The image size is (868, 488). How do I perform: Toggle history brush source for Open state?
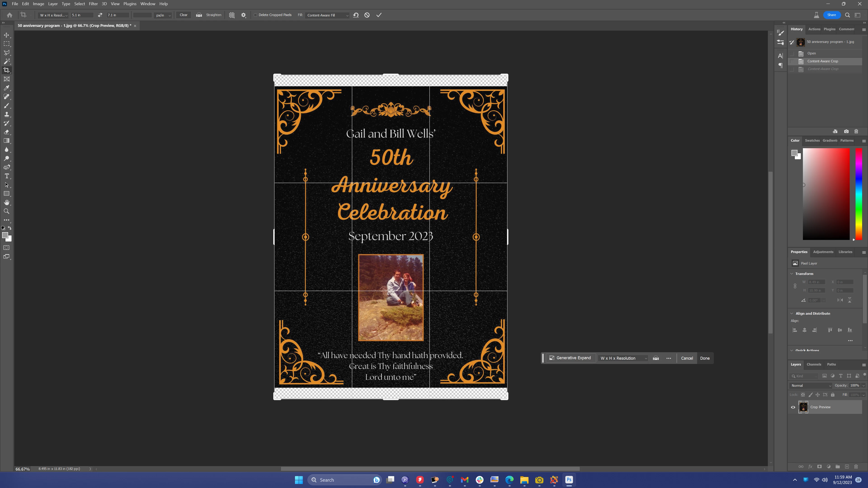click(x=792, y=54)
